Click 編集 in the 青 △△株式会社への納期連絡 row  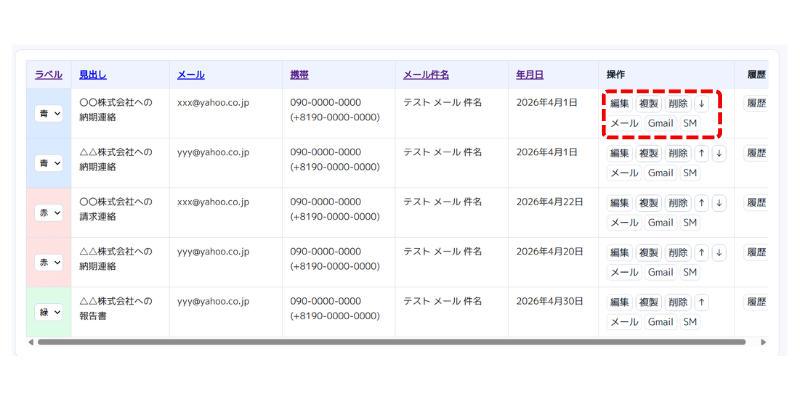pos(619,153)
